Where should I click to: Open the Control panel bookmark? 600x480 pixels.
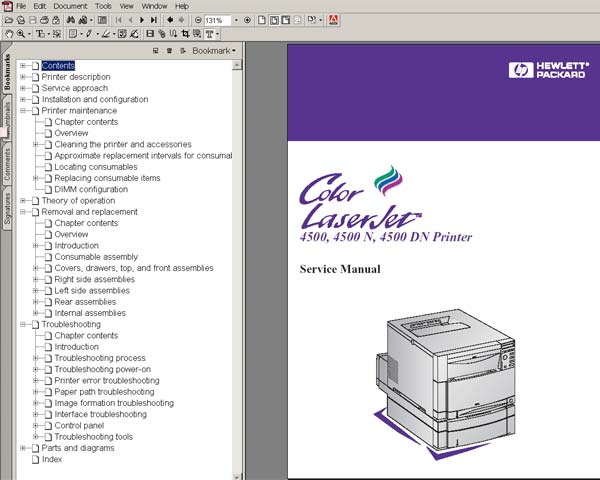tap(79, 426)
